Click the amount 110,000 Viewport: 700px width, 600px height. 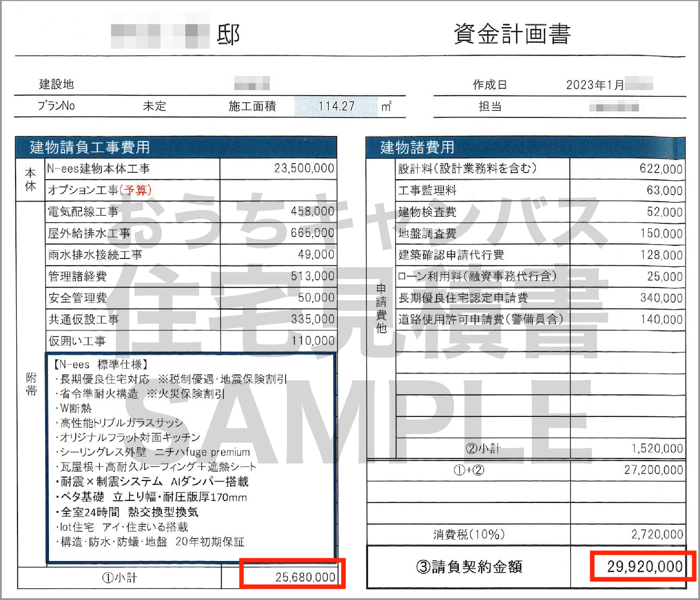coord(313,341)
